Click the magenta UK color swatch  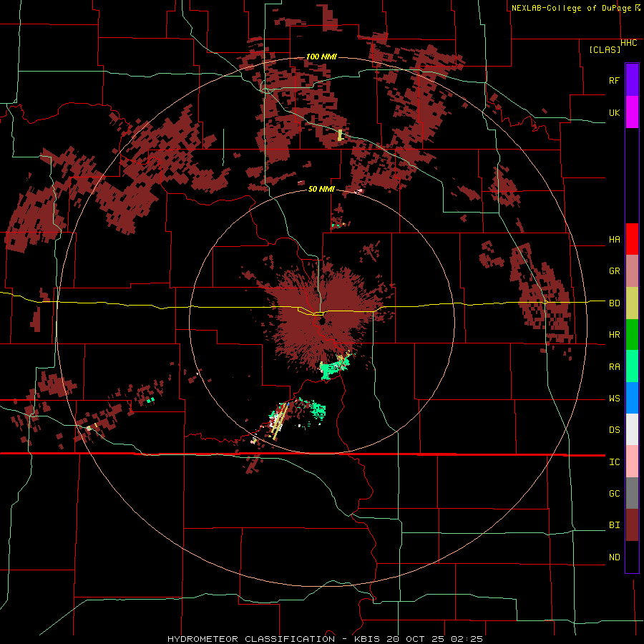click(632, 112)
